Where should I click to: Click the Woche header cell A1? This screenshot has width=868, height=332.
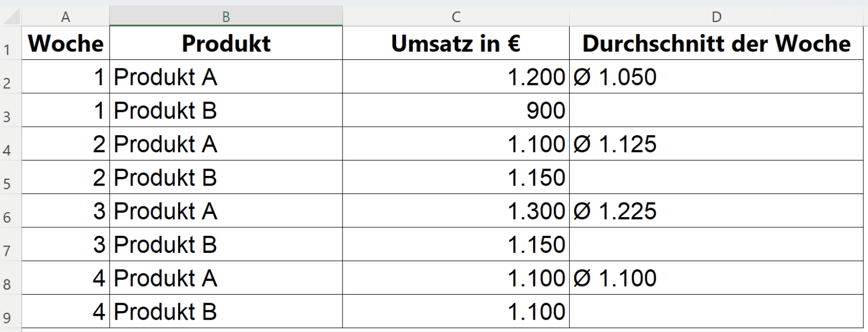(x=66, y=43)
